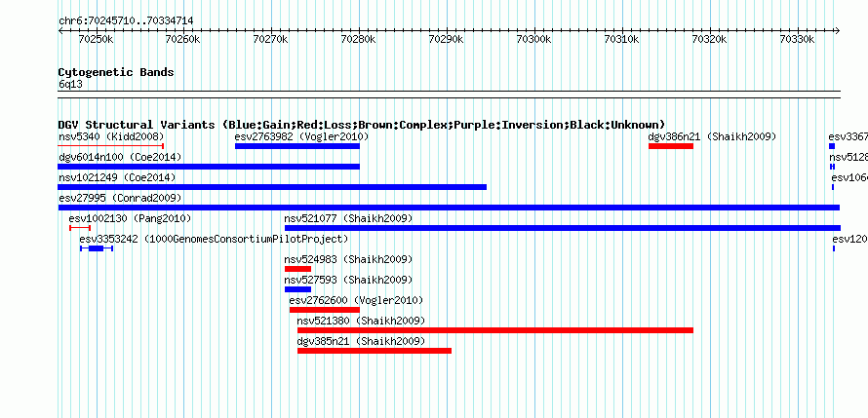Click the 6q13 band label
Image resolution: width=868 pixels, height=418 pixels.
(70, 84)
